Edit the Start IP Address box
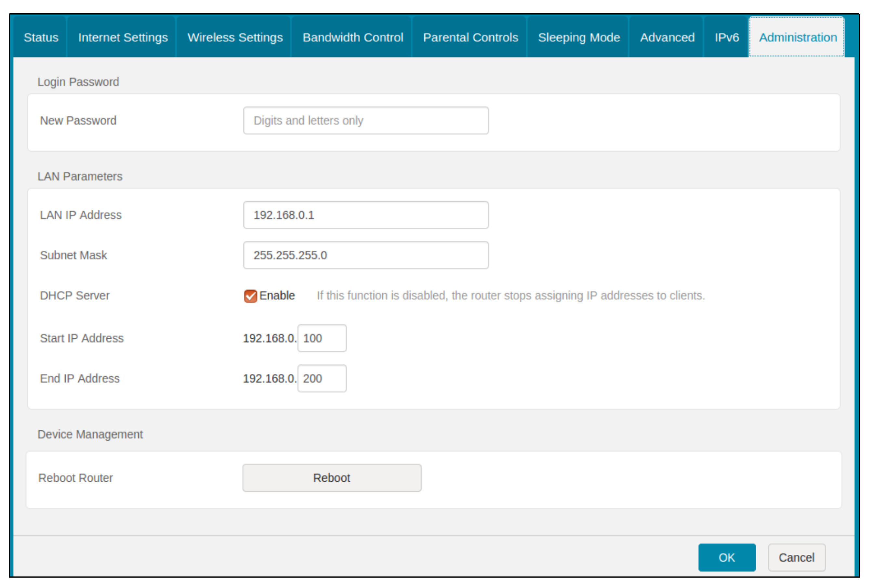 [x=322, y=338]
